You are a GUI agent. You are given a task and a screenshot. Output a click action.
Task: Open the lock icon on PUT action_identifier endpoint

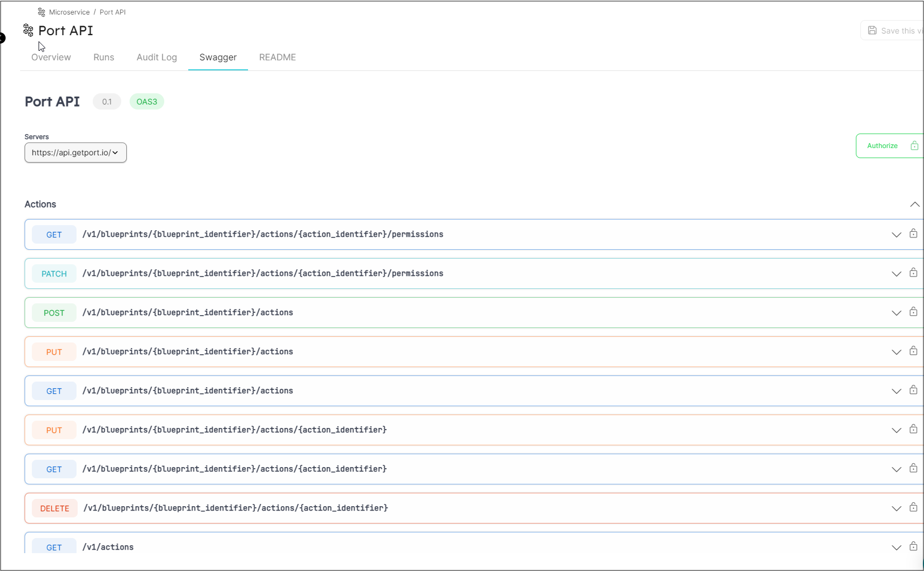coord(914,429)
